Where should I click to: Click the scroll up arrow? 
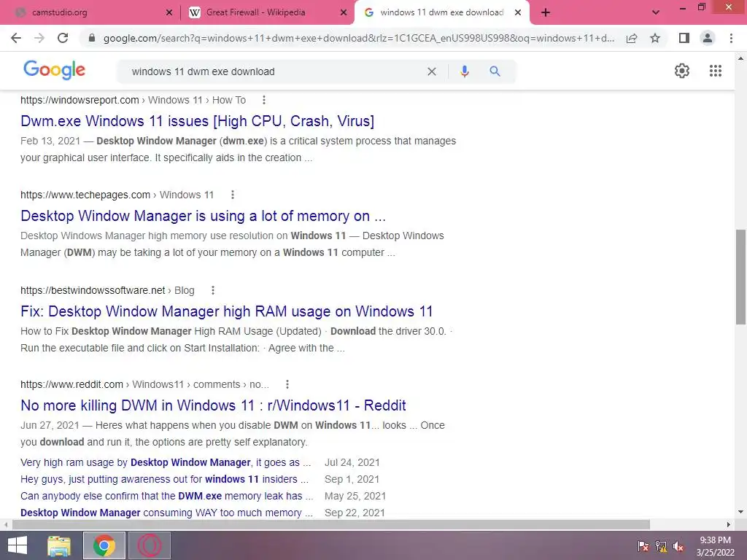[x=740, y=58]
